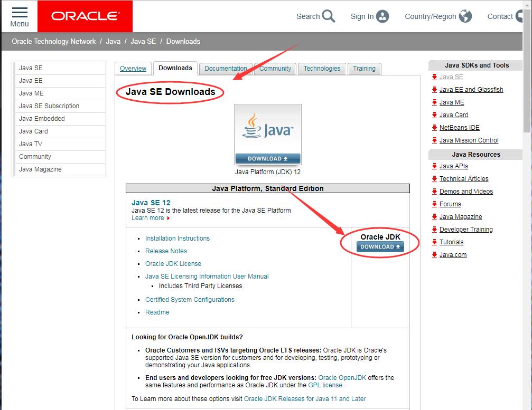Select Java TV in left sidebar
This screenshot has width=532, height=410.
click(60, 144)
